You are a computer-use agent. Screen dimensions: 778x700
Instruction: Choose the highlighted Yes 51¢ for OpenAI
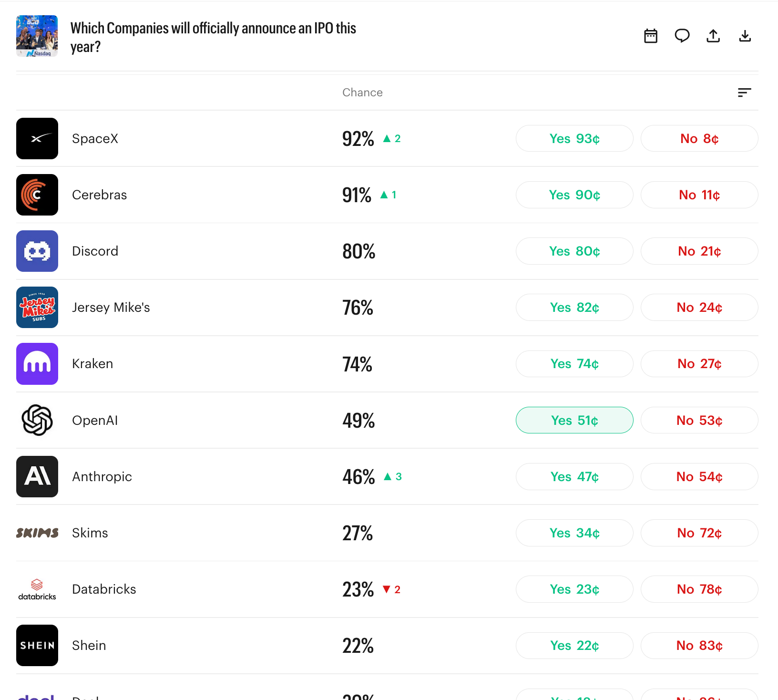click(x=574, y=420)
